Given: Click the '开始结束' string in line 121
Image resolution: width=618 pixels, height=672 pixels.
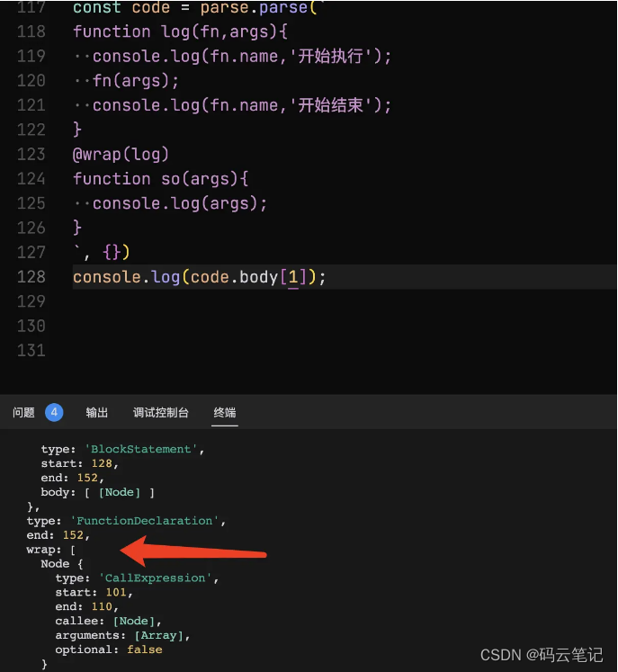Looking at the screenshot, I should (x=330, y=105).
